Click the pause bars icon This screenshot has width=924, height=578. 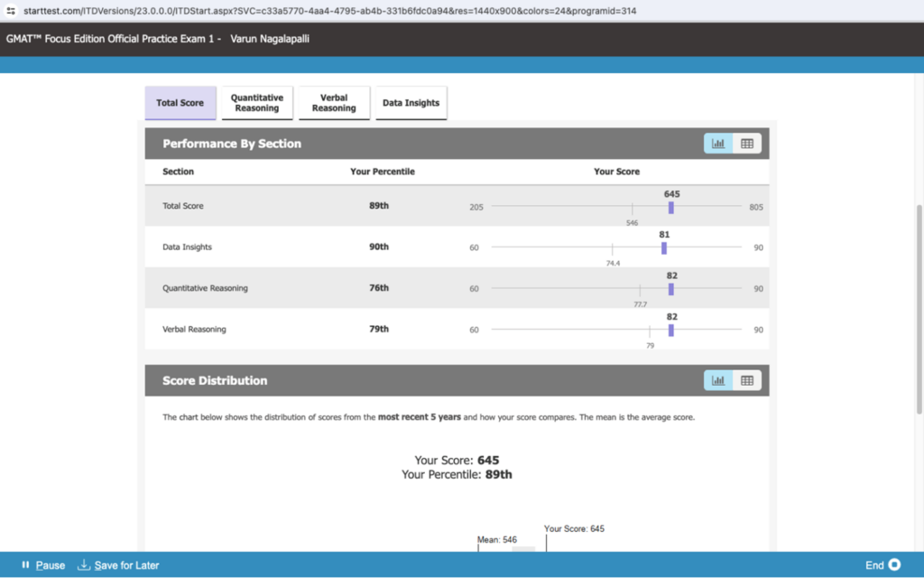[x=25, y=565]
